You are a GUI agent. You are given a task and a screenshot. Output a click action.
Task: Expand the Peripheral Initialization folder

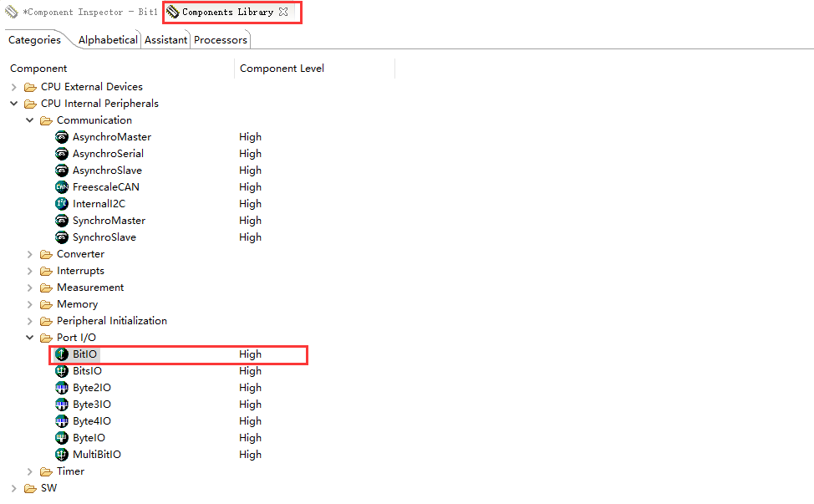tap(29, 321)
